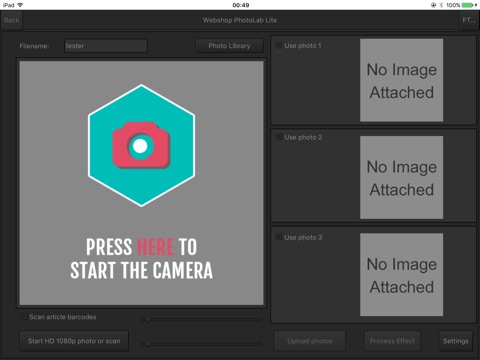This screenshot has width=480, height=360.
Task: Tap the teal hexagon camera icon
Action: 141,145
